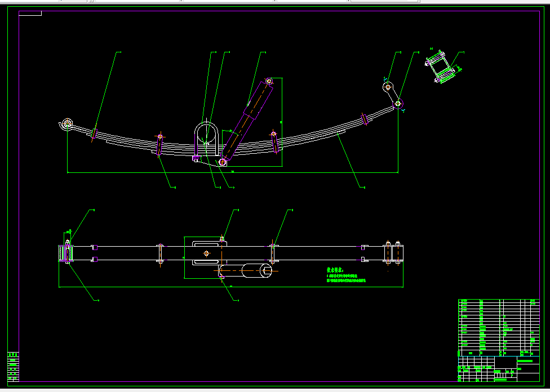Select the overall length dimension under plan view
The width and height of the screenshot is (550, 392).
pyautogui.click(x=231, y=287)
